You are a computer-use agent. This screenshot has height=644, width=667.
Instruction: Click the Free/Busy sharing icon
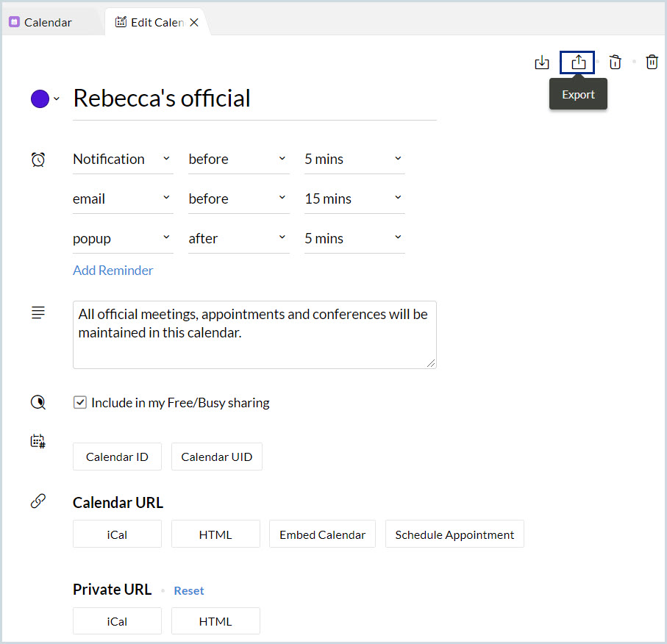coord(38,403)
